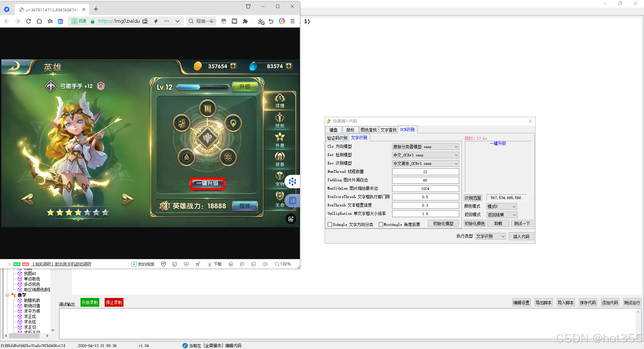Expand the status bar news chevron
The height and width of the screenshot is (349, 644).
9,264
